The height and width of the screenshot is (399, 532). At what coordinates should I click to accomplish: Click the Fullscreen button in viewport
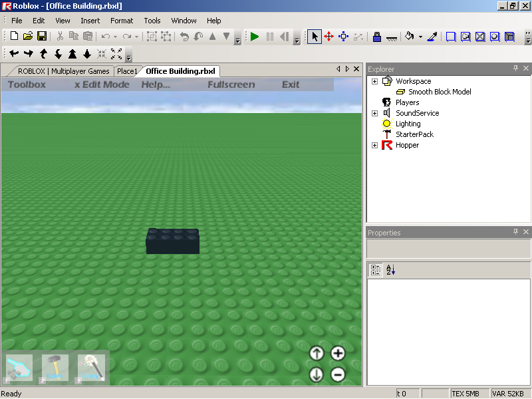pyautogui.click(x=231, y=84)
